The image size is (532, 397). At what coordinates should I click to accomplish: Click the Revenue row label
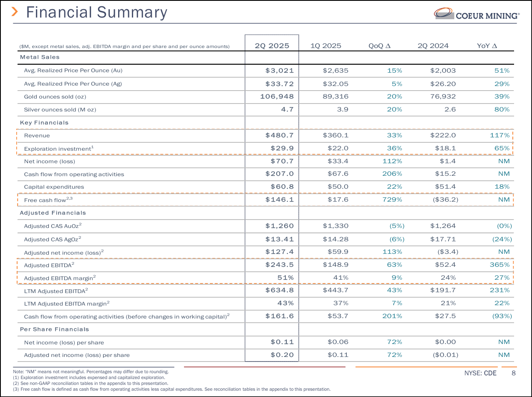point(37,136)
